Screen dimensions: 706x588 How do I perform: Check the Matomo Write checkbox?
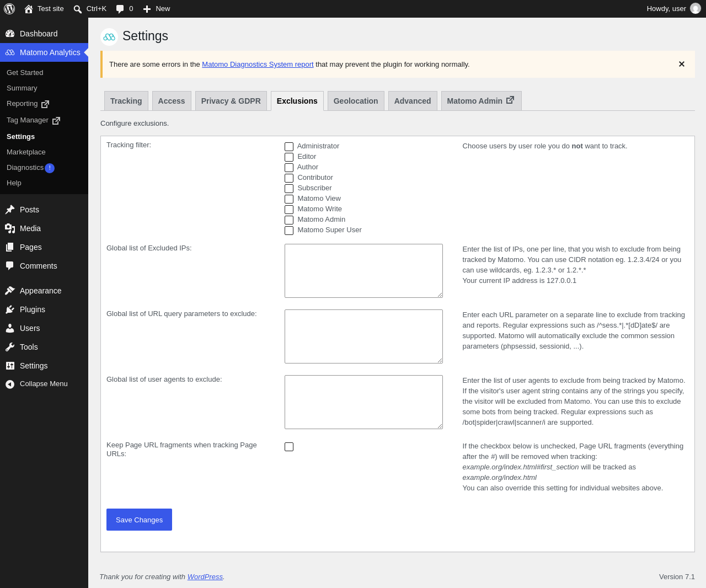click(x=289, y=210)
